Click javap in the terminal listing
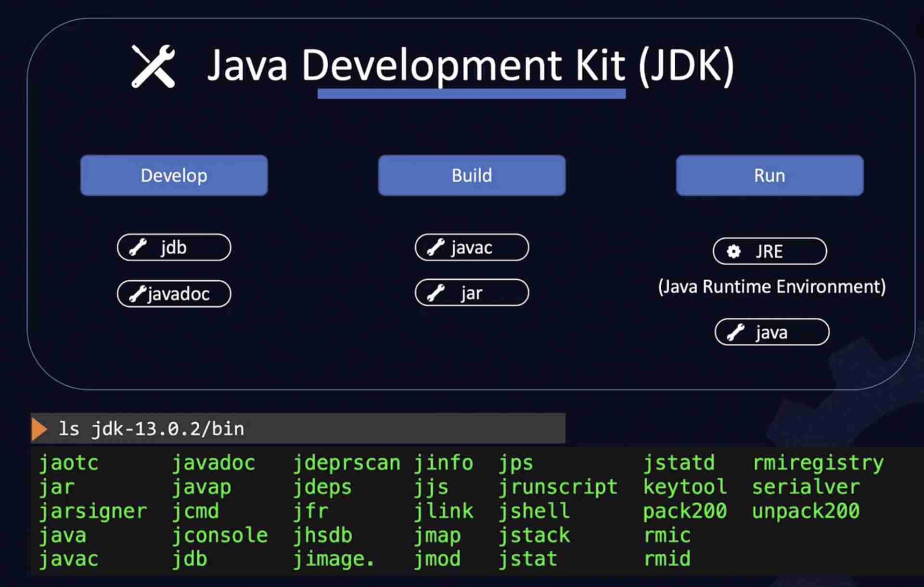This screenshot has height=587, width=924. point(202,487)
